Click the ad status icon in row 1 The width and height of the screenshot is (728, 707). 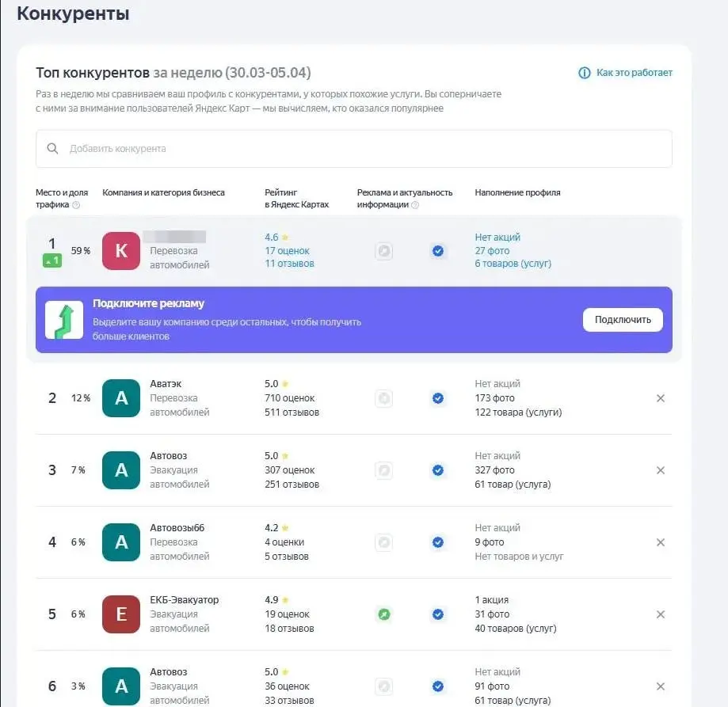(384, 251)
